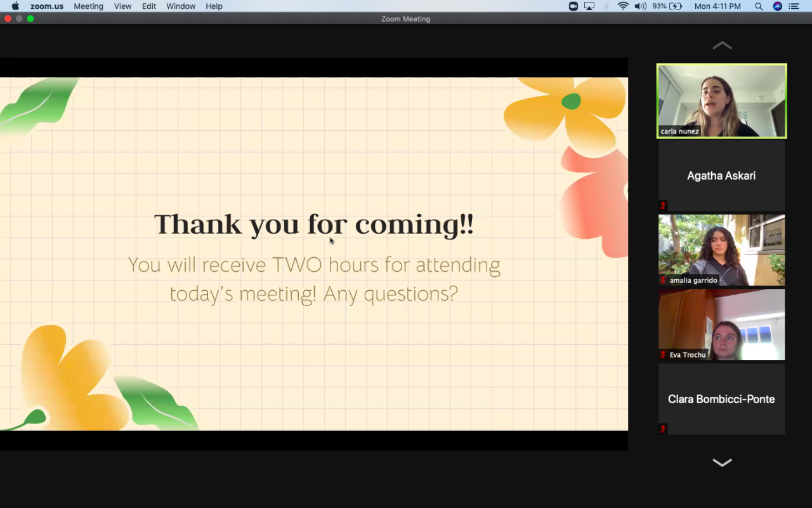Screen dimensions: 812x508
Task: Click Eva Trochu's muted microphone icon
Action: [x=663, y=355]
